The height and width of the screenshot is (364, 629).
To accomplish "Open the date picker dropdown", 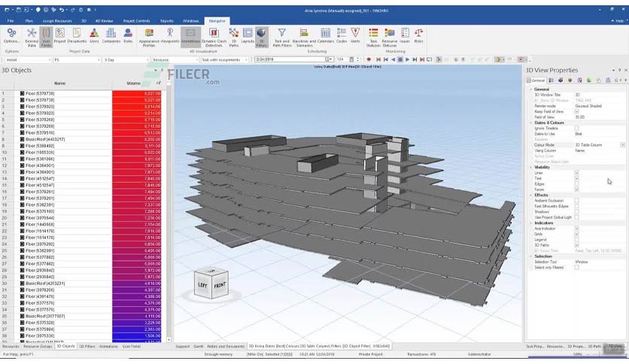I will pos(329,59).
